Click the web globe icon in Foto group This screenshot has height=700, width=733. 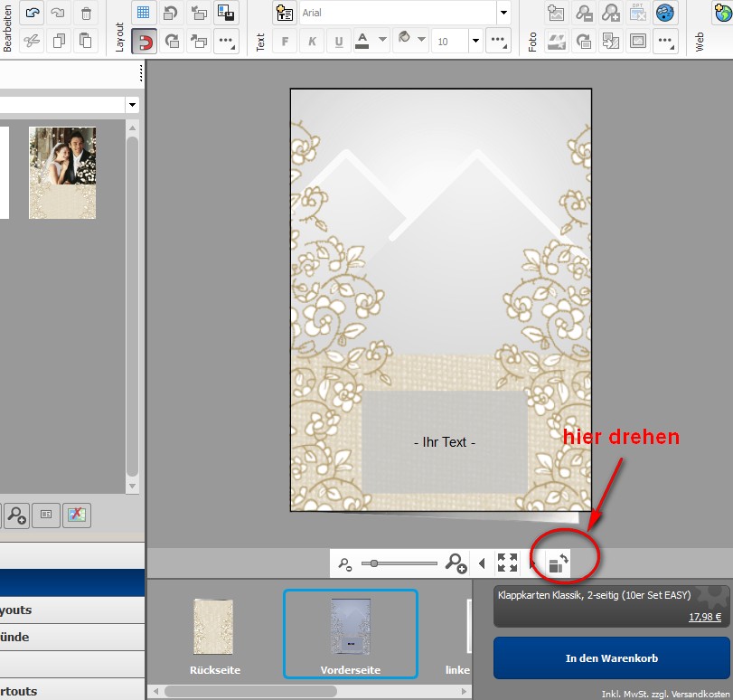pyautogui.click(x=664, y=13)
